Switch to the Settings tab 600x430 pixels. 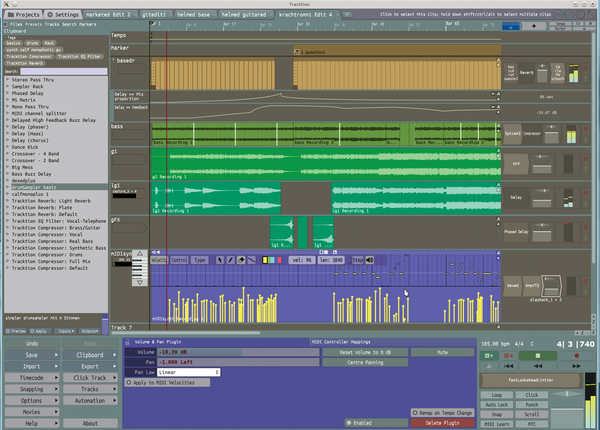pos(63,15)
